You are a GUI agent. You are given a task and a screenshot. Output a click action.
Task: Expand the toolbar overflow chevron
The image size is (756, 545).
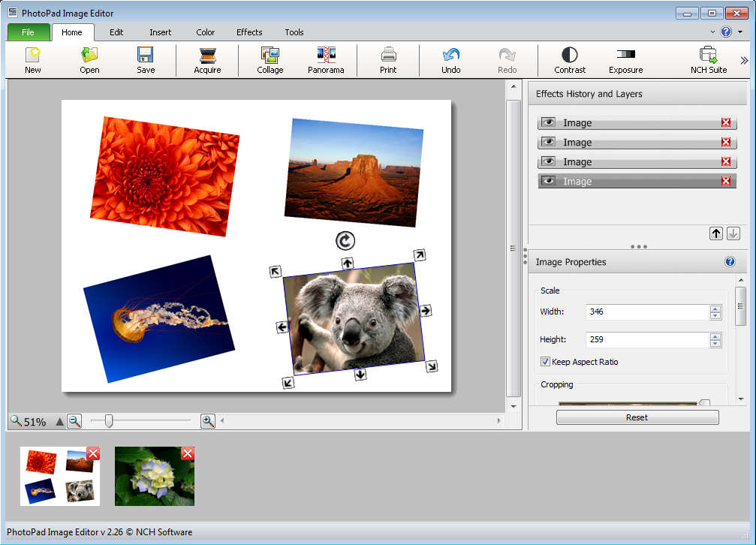(x=744, y=61)
